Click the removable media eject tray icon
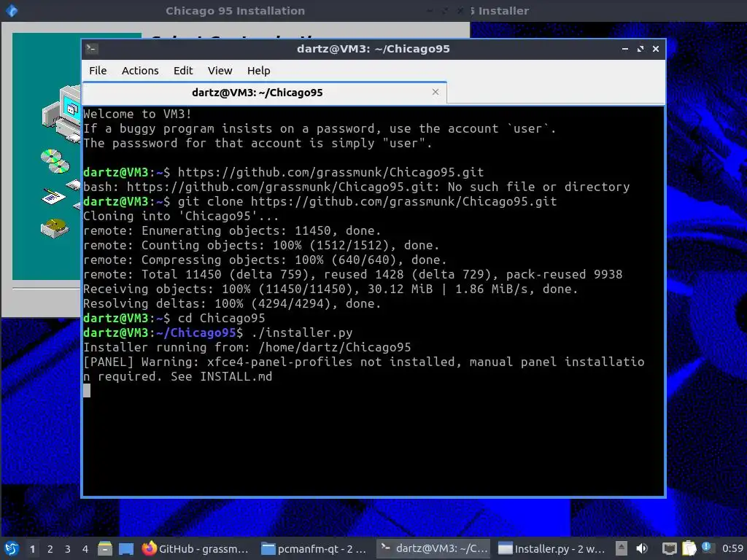The height and width of the screenshot is (560, 747). [622, 548]
